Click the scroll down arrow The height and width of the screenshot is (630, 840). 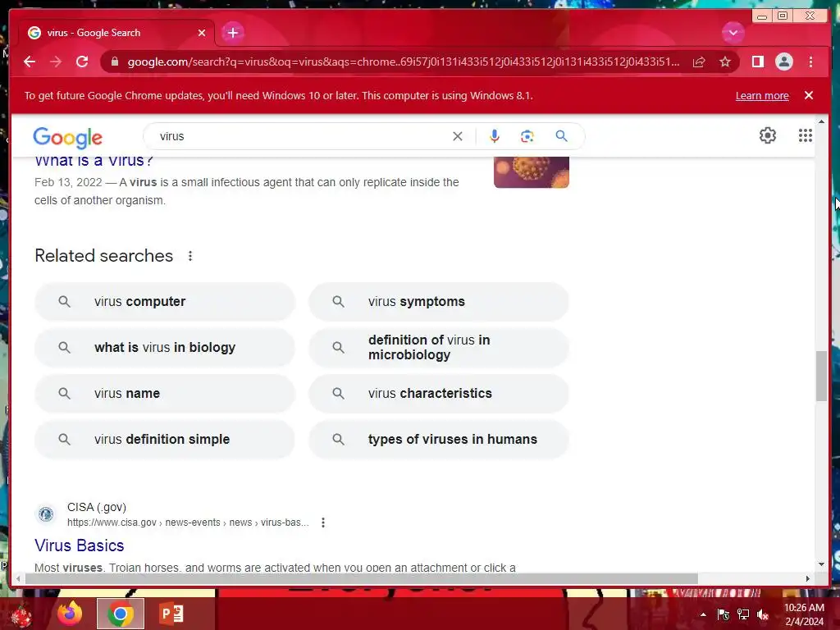coord(821,564)
